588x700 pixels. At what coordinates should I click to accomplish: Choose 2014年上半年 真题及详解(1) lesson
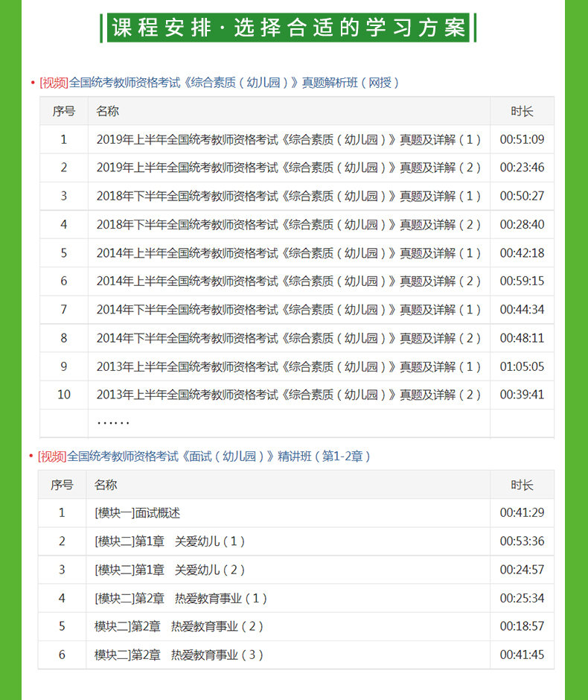click(x=289, y=253)
